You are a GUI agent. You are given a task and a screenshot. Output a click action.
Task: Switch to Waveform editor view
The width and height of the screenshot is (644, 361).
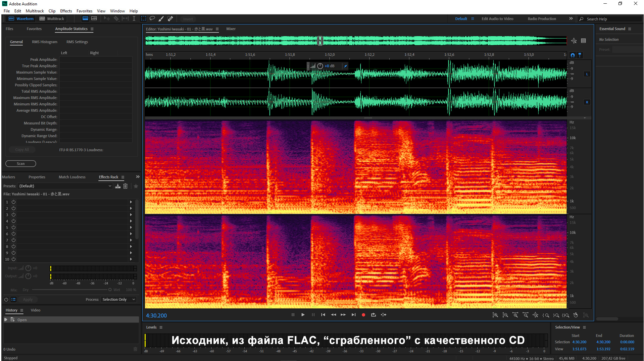point(21,19)
